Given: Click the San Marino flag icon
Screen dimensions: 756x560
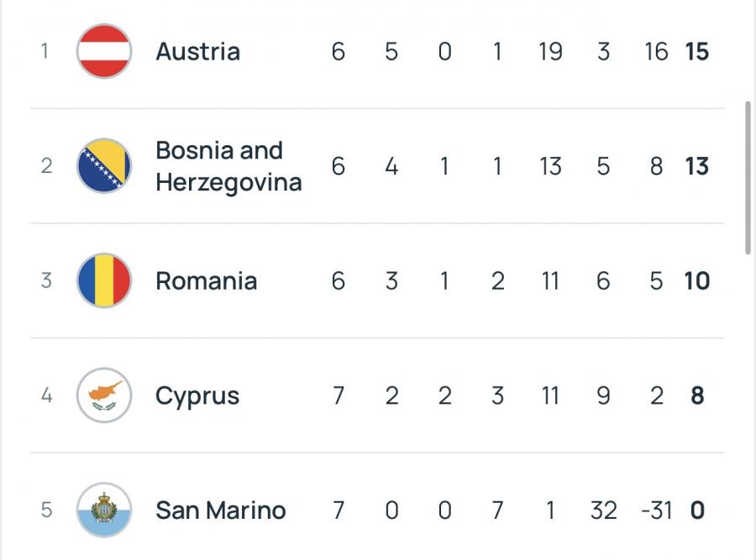Looking at the screenshot, I should coord(104,510).
